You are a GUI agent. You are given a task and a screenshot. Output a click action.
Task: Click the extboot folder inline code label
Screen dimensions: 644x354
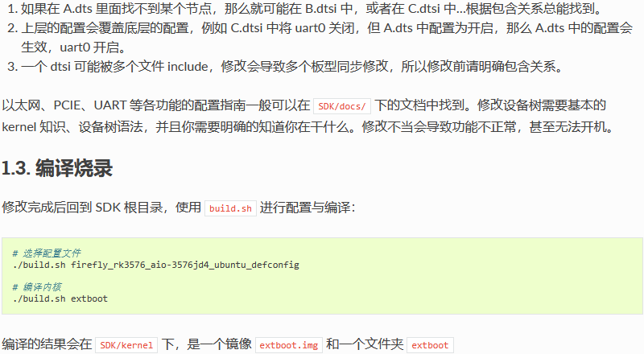tap(430, 345)
